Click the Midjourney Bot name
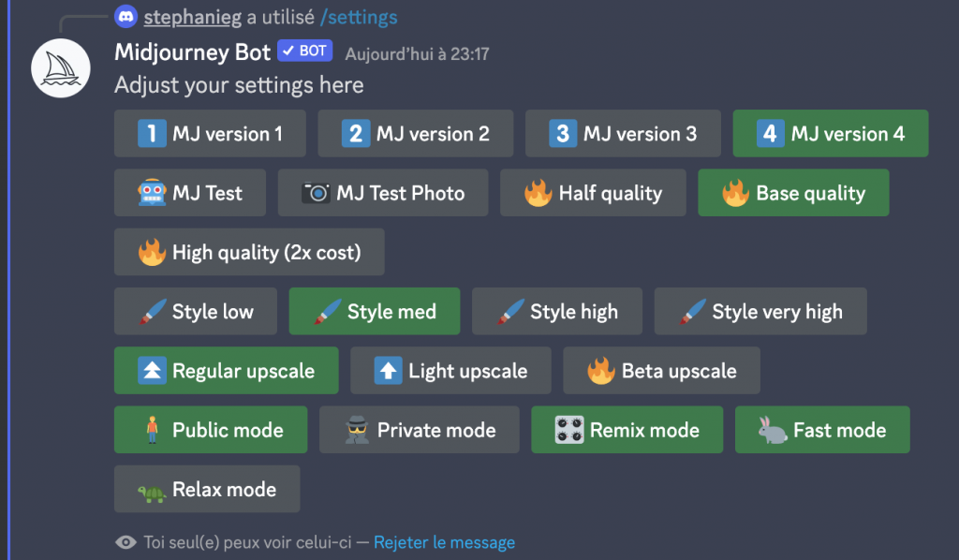This screenshot has height=560, width=959. (x=192, y=52)
